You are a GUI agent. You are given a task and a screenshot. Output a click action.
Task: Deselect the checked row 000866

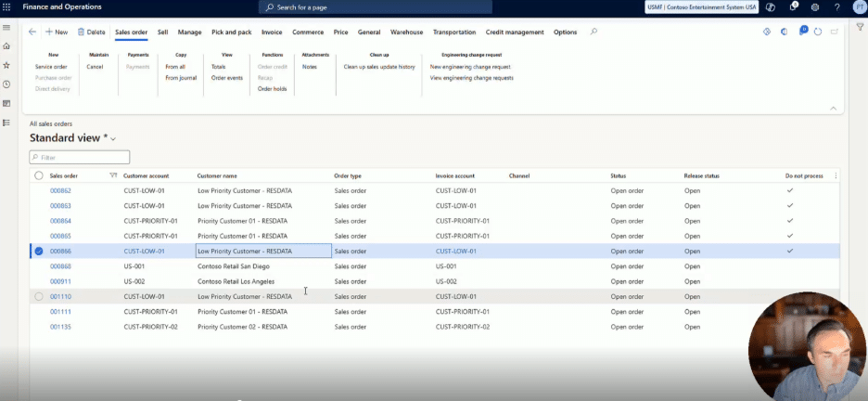[39, 251]
